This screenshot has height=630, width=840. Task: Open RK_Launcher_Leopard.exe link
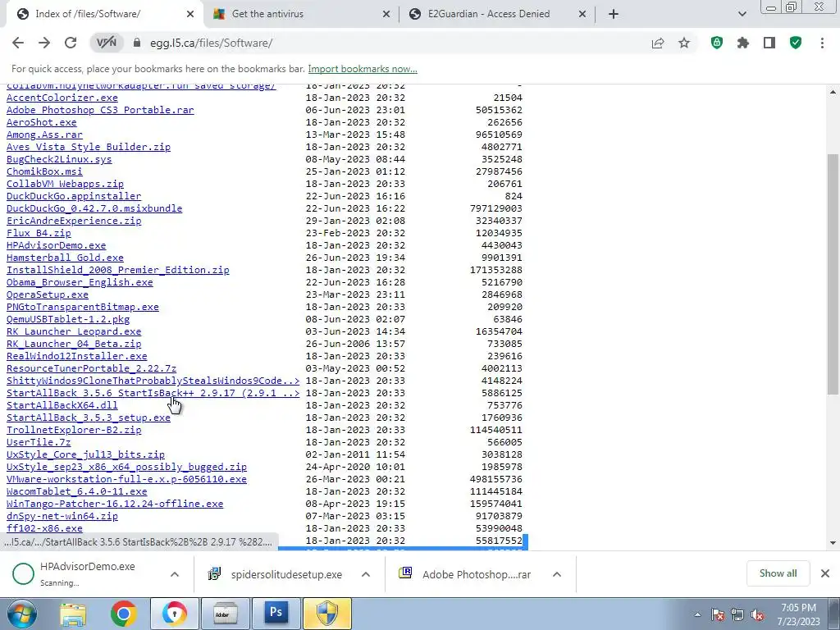coord(74,332)
